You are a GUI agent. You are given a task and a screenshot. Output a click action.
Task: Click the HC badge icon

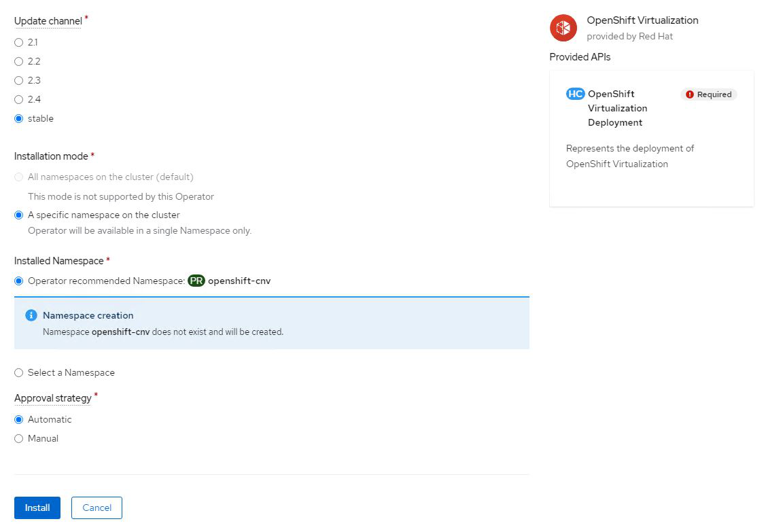pos(575,94)
